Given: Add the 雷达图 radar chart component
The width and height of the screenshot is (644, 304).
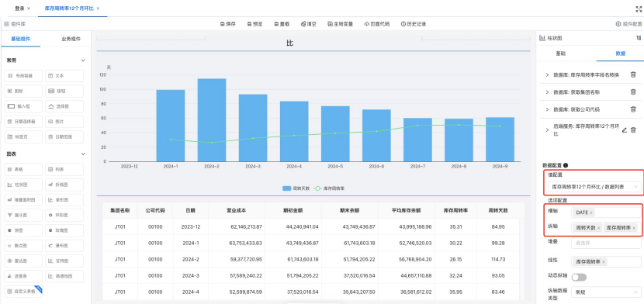Looking at the screenshot, I should [x=23, y=261].
